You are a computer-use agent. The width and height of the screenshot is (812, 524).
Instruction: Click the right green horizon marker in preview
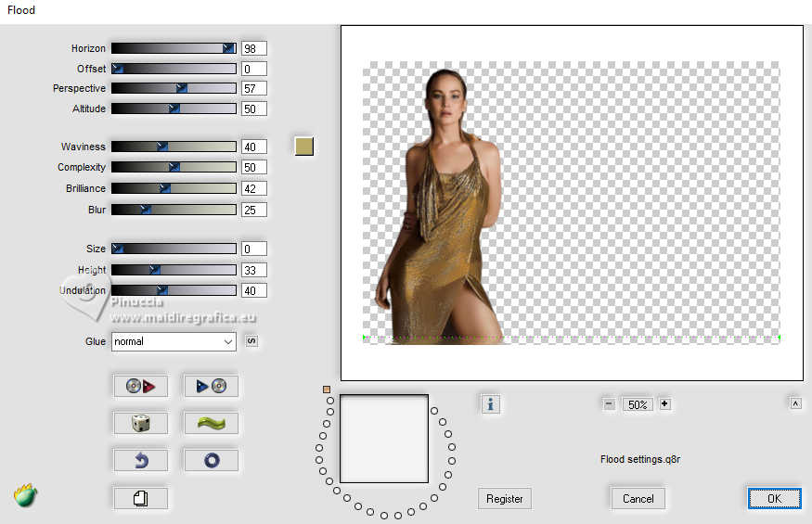779,338
